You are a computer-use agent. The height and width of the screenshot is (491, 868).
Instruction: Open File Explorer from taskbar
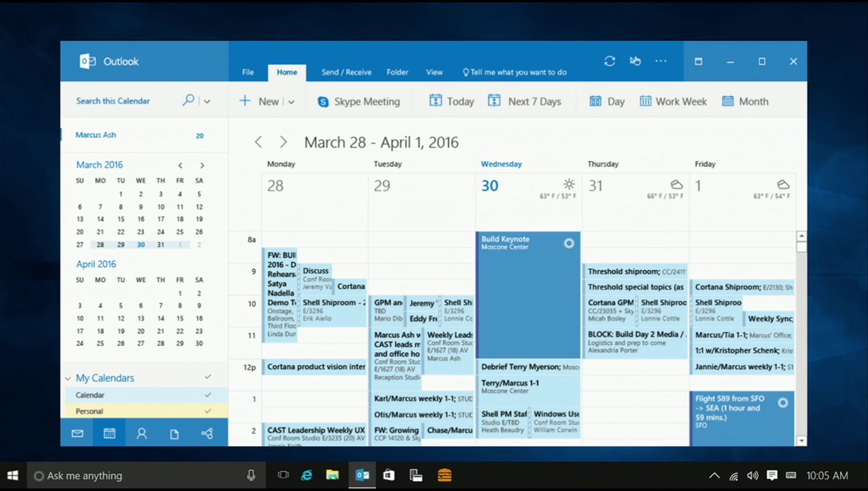[x=332, y=475]
